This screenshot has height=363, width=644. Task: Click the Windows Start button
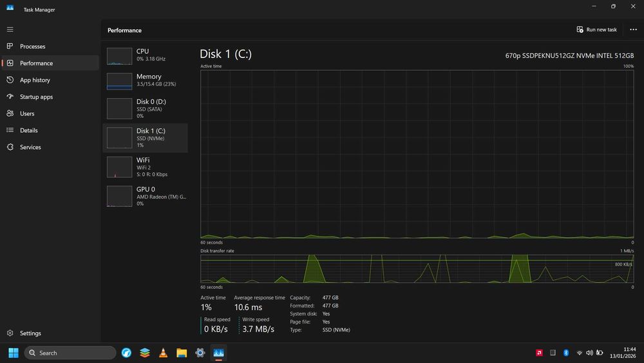(14, 353)
